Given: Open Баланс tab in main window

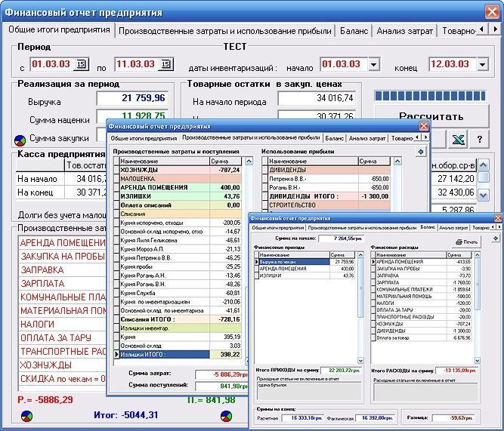Looking at the screenshot, I should 354,31.
